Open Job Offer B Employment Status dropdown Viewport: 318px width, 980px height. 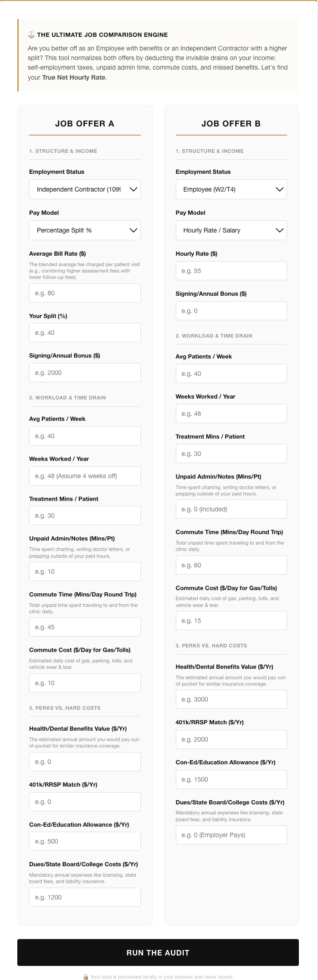[231, 189]
